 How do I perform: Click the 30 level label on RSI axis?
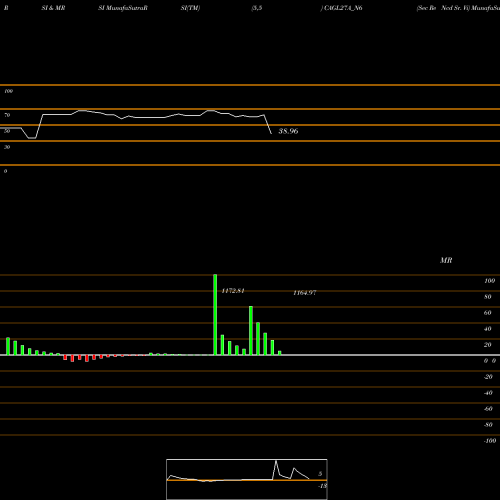[7, 147]
